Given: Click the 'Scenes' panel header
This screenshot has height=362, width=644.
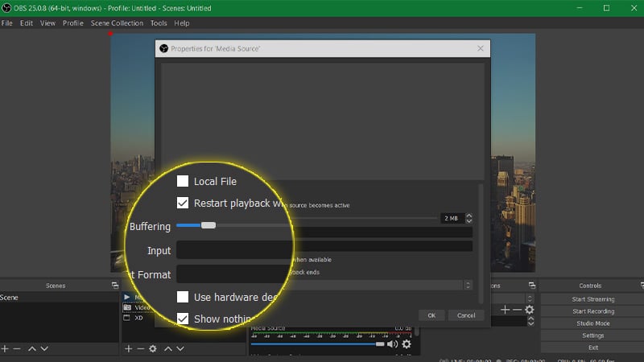Looking at the screenshot, I should [56, 286].
